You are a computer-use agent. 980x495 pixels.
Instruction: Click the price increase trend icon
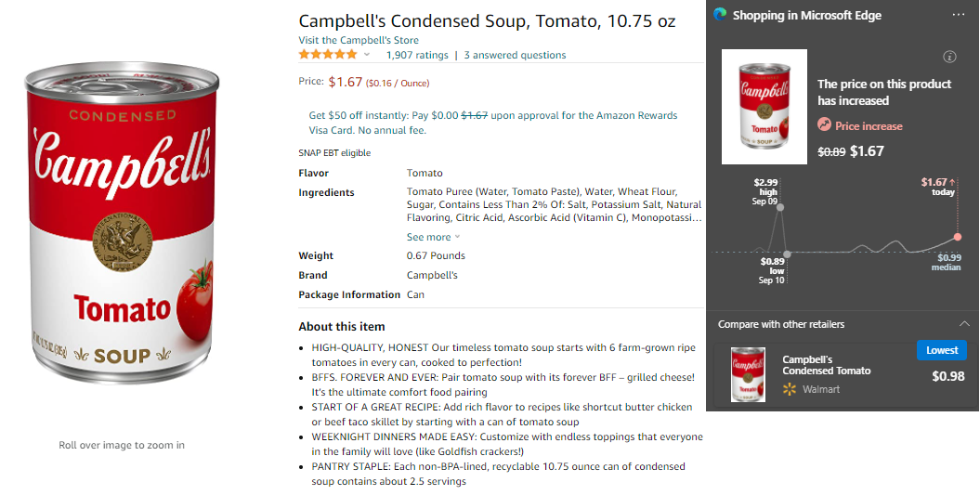[x=824, y=125]
